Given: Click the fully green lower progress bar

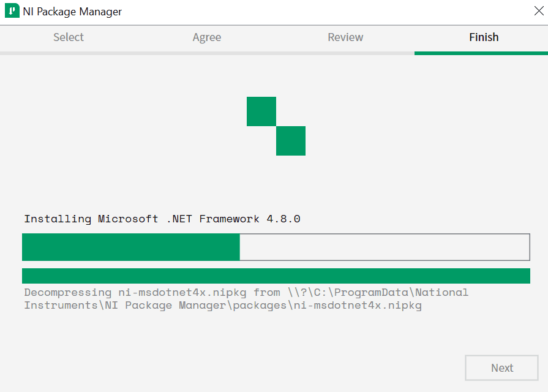Looking at the screenshot, I should (x=276, y=276).
